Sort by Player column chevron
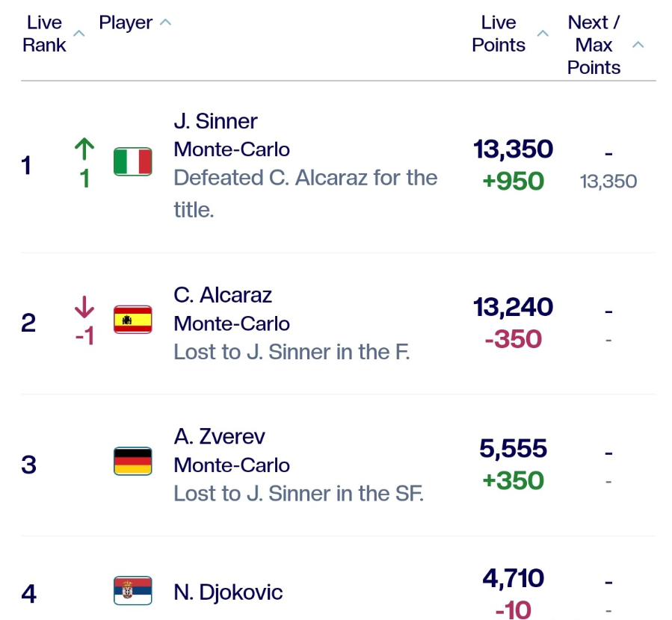 click(165, 22)
